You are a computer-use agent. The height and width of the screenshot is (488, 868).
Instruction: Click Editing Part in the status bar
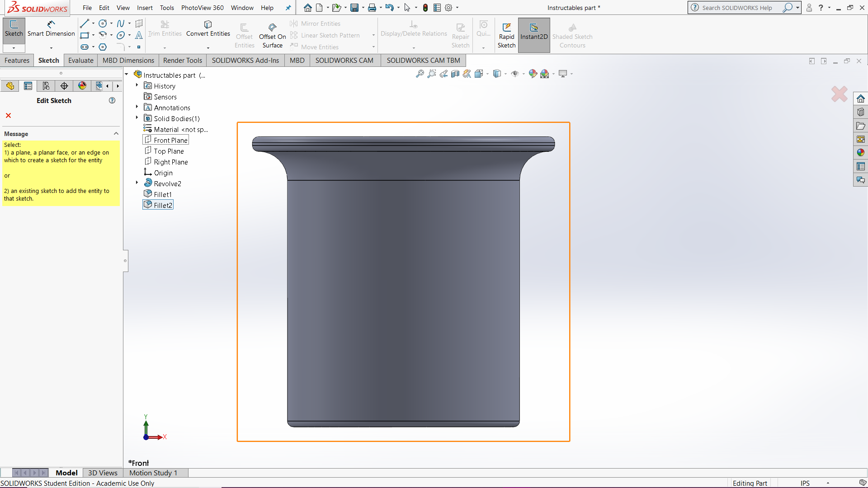(750, 483)
